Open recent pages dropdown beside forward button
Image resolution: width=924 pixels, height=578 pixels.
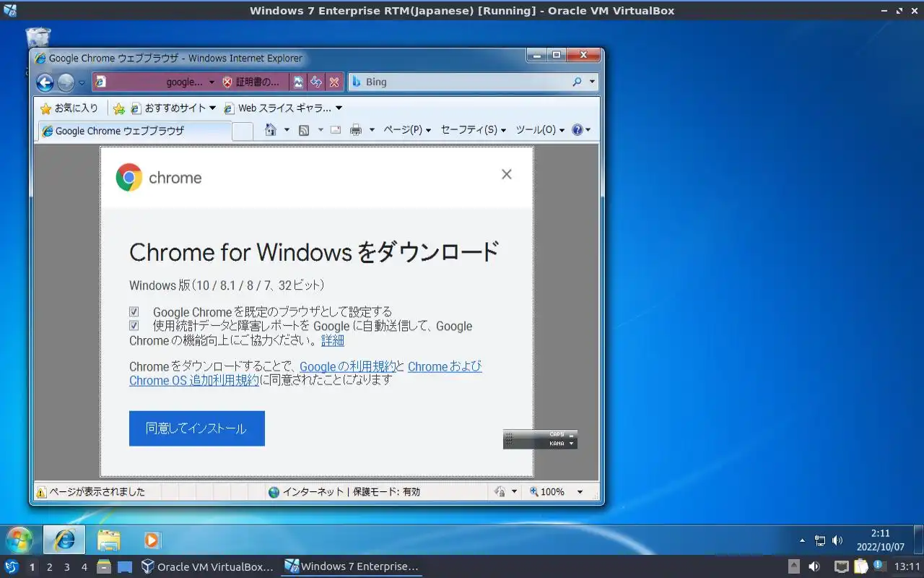click(82, 82)
